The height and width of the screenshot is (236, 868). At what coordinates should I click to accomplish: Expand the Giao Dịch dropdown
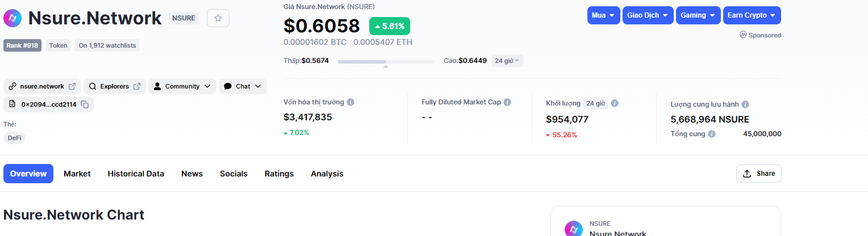coord(648,15)
